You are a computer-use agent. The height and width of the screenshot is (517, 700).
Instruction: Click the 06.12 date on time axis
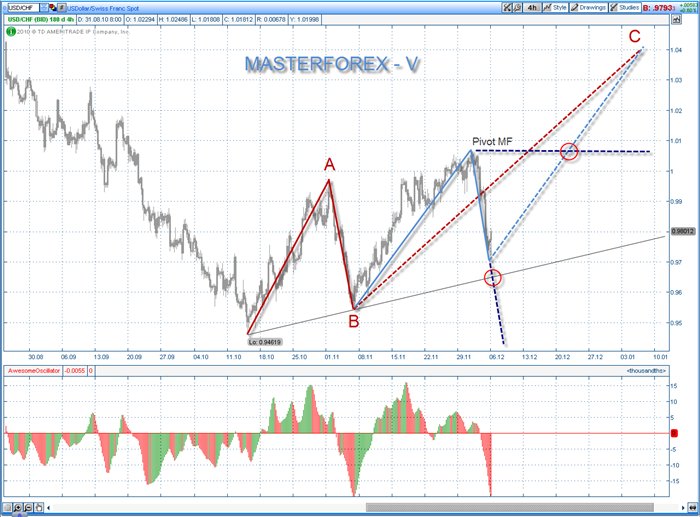point(496,357)
